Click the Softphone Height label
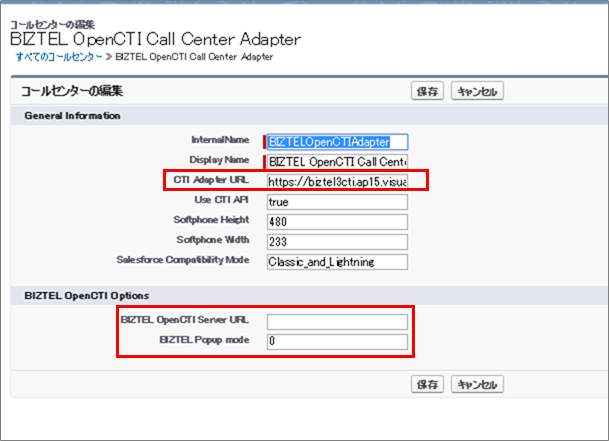 [211, 220]
